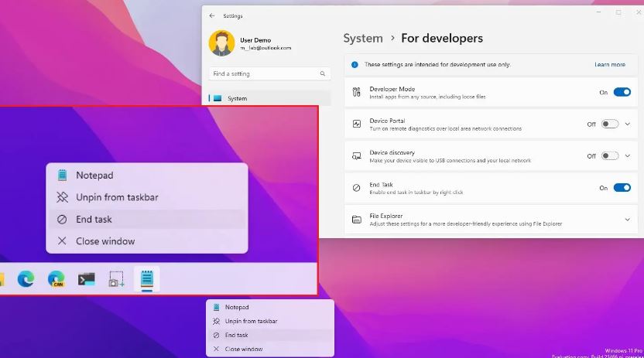Open Microsoft Edge from the enlarged taskbar

(26, 279)
